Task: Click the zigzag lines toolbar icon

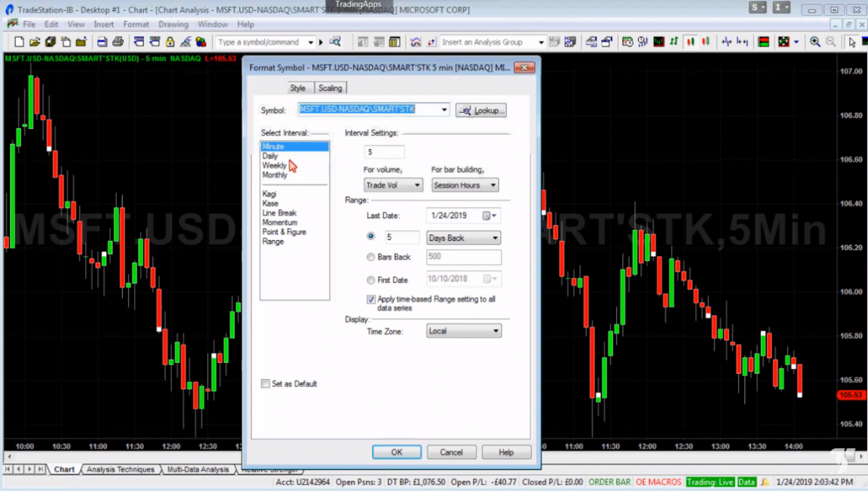Action: [415, 42]
